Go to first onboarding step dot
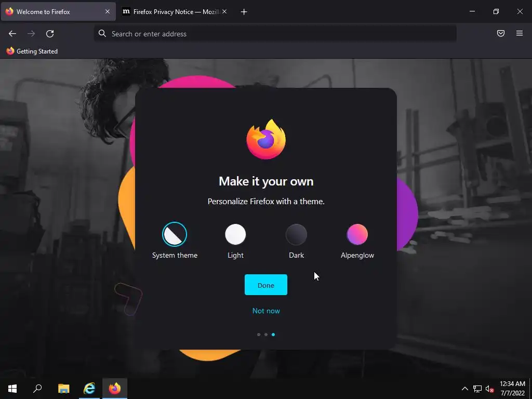Screen dimensions: 532x399 [259, 335]
